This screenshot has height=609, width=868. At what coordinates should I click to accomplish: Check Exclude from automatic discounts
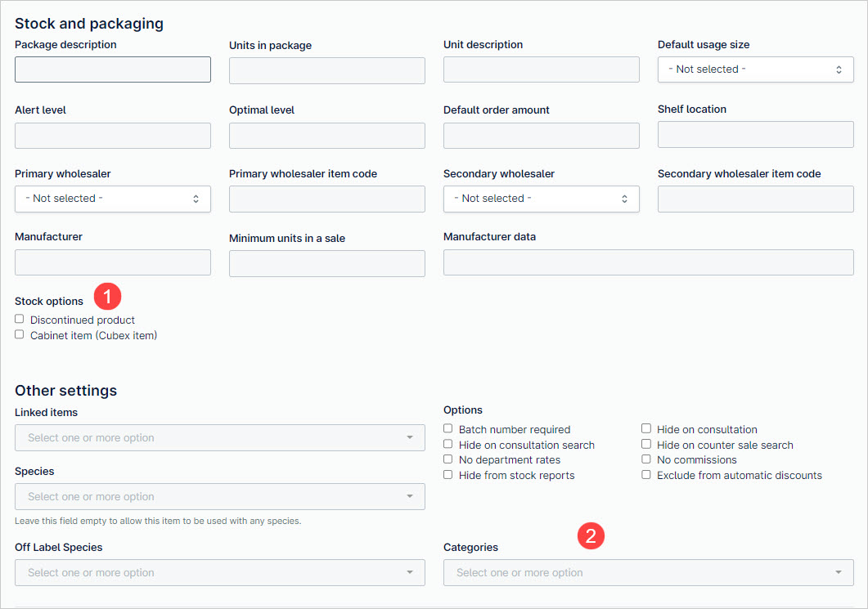pos(646,474)
